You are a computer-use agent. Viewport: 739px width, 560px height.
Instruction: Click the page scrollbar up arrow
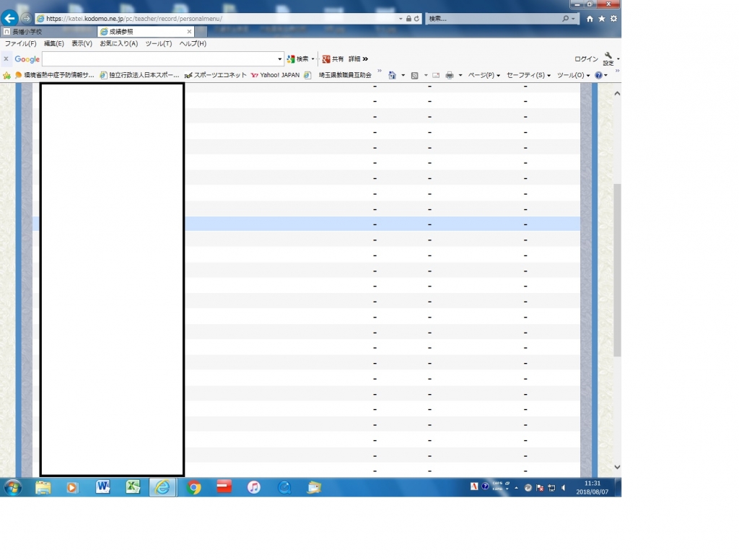[617, 93]
